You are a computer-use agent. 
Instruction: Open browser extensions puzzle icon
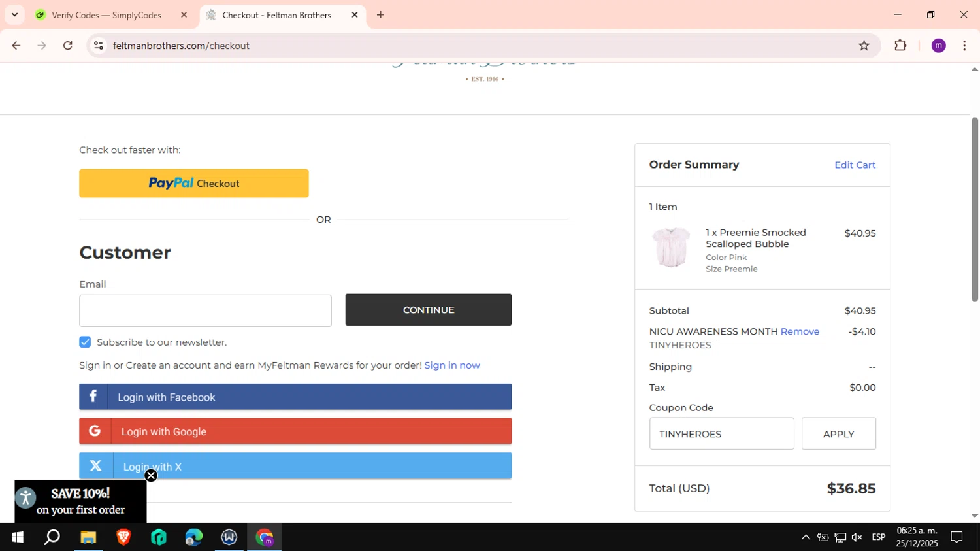point(900,46)
